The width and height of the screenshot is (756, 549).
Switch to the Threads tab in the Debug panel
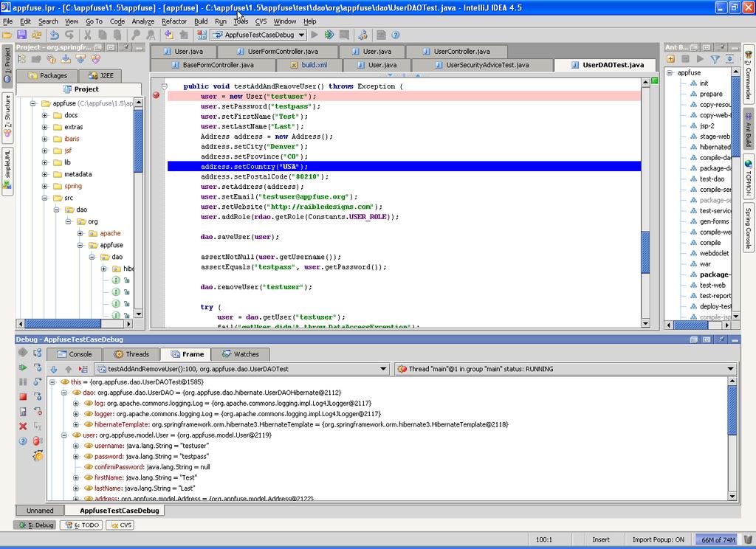(131, 354)
